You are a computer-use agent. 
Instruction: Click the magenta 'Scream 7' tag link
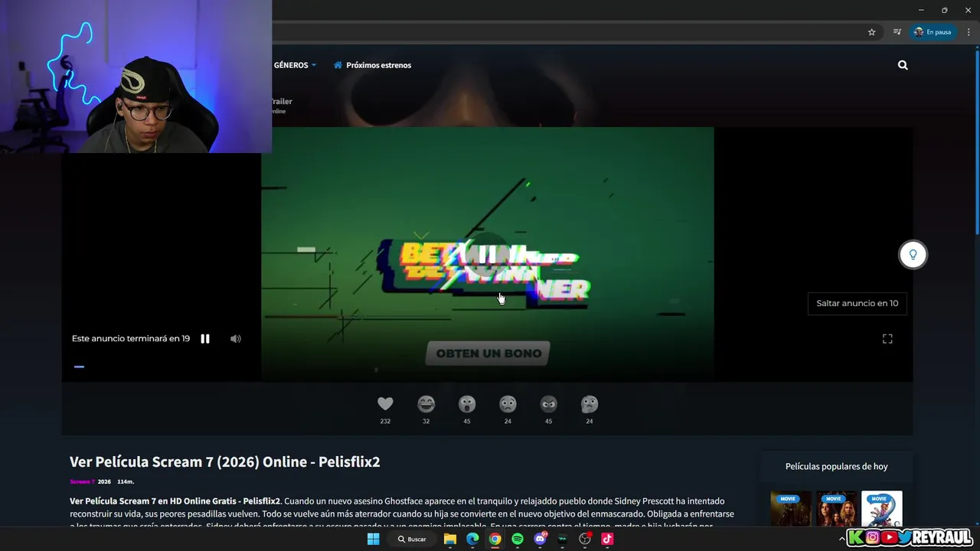[x=82, y=481]
